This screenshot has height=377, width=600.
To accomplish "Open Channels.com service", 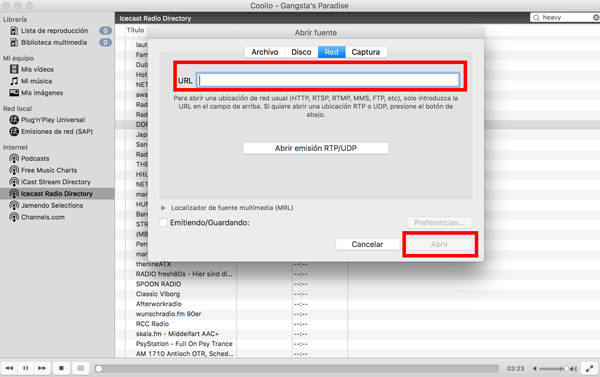I will tap(42, 217).
